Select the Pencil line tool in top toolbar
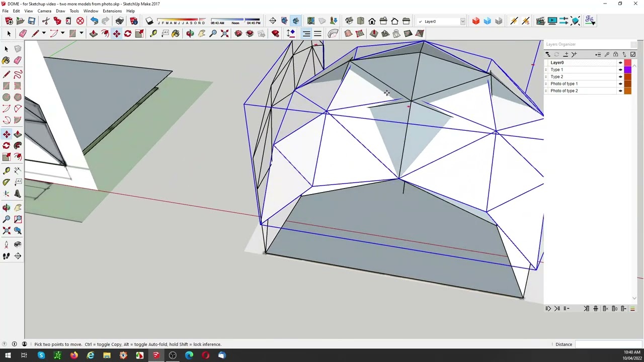The width and height of the screenshot is (644, 362). point(35,34)
